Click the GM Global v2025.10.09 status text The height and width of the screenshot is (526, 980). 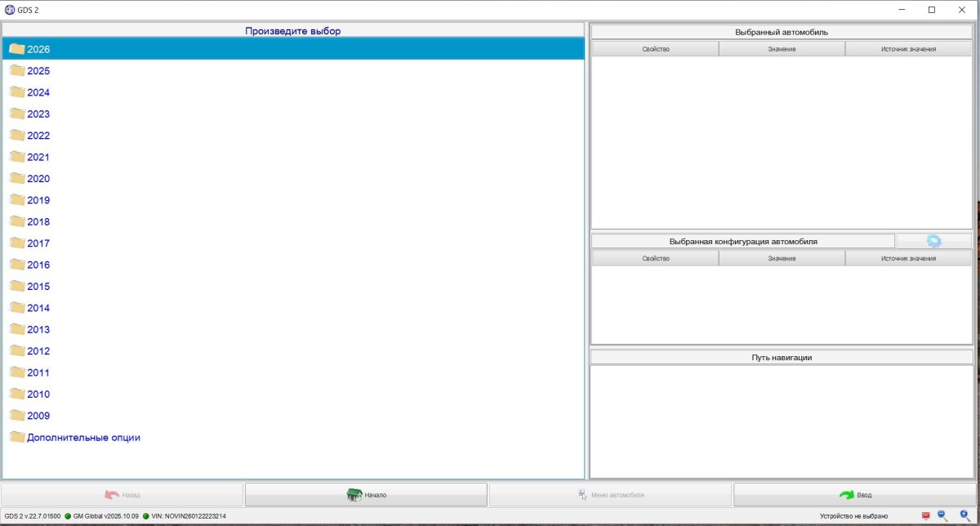click(x=106, y=516)
